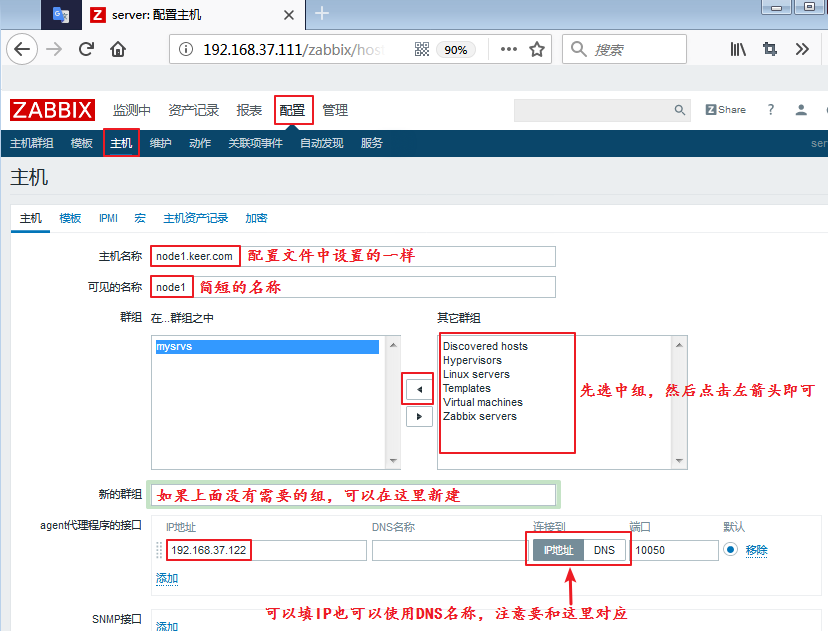Click the agent IP地址 field
Image resolution: width=828 pixels, height=631 pixels.
coord(266,550)
